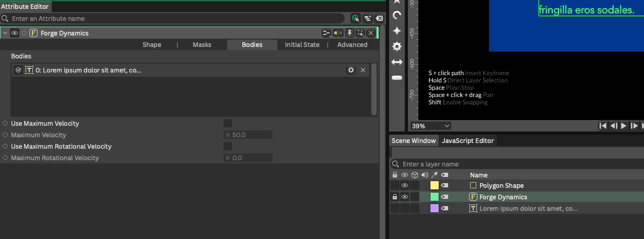644x239 pixels.
Task: Toggle the enable check on Lorem ipsum body
Action: [18, 70]
